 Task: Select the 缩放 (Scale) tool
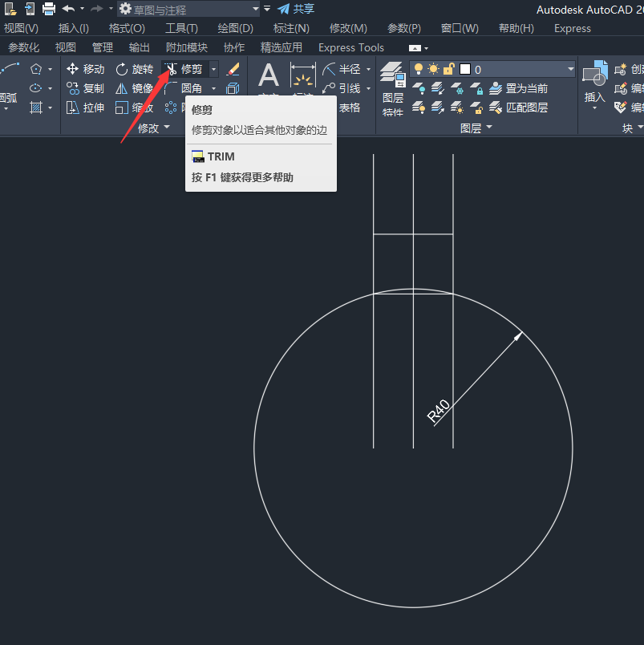pyautogui.click(x=135, y=107)
